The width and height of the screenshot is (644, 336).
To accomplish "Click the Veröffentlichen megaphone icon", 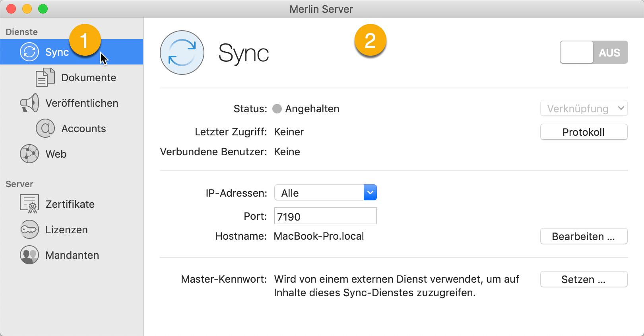I will (29, 103).
